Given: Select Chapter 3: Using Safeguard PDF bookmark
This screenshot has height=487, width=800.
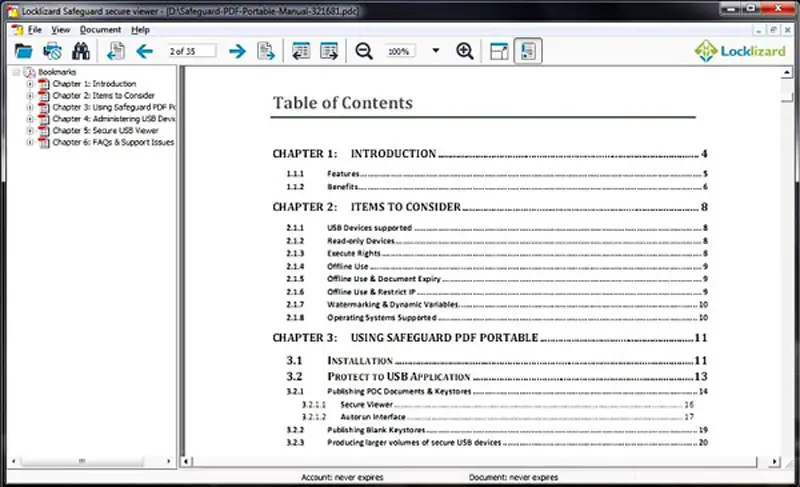Looking at the screenshot, I should pyautogui.click(x=114, y=107).
